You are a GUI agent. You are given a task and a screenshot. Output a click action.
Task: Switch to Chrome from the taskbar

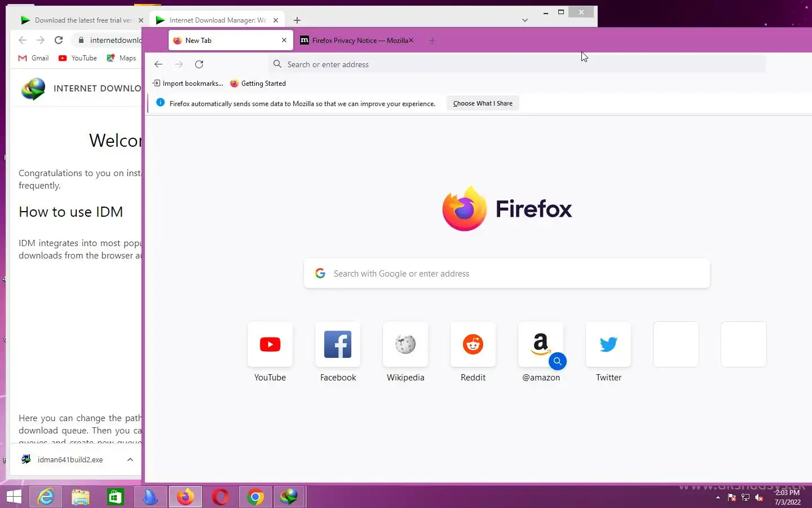tap(255, 497)
